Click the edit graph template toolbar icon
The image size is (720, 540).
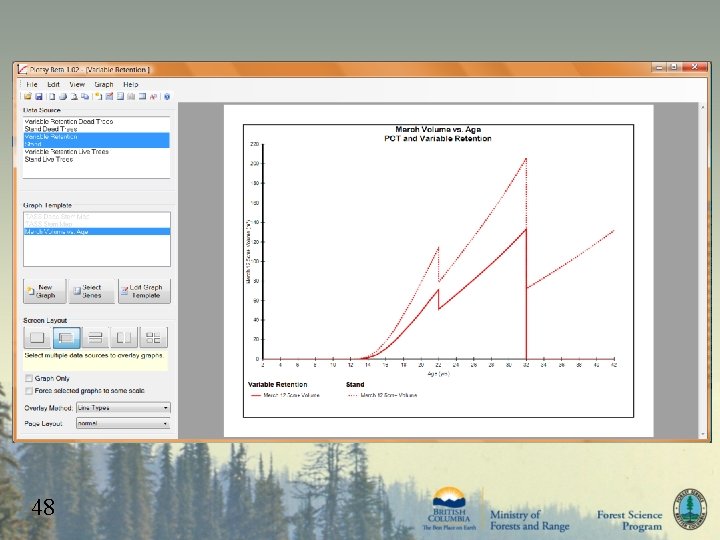[x=109, y=96]
